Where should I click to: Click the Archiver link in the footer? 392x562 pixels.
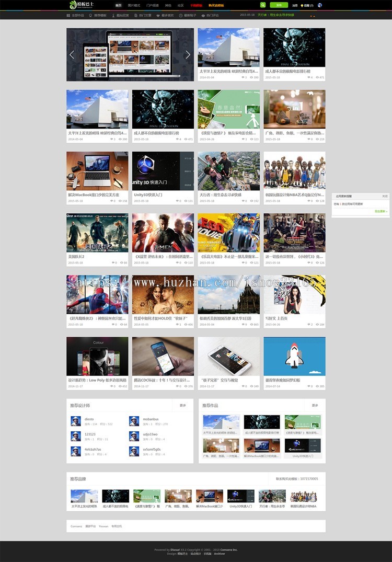pyautogui.click(x=220, y=554)
